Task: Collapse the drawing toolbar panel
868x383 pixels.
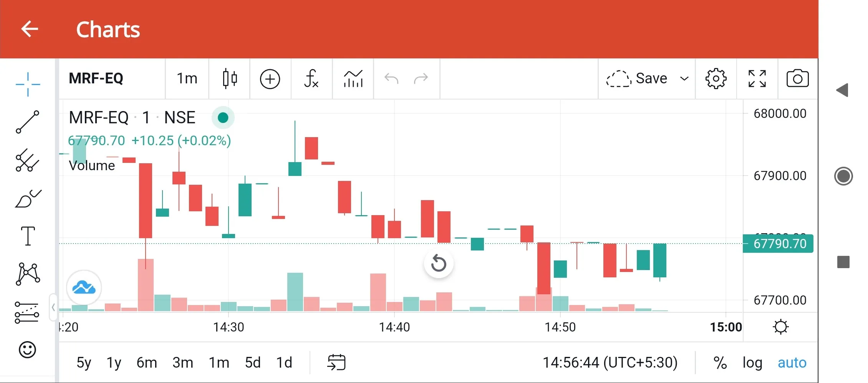Action: point(53,307)
